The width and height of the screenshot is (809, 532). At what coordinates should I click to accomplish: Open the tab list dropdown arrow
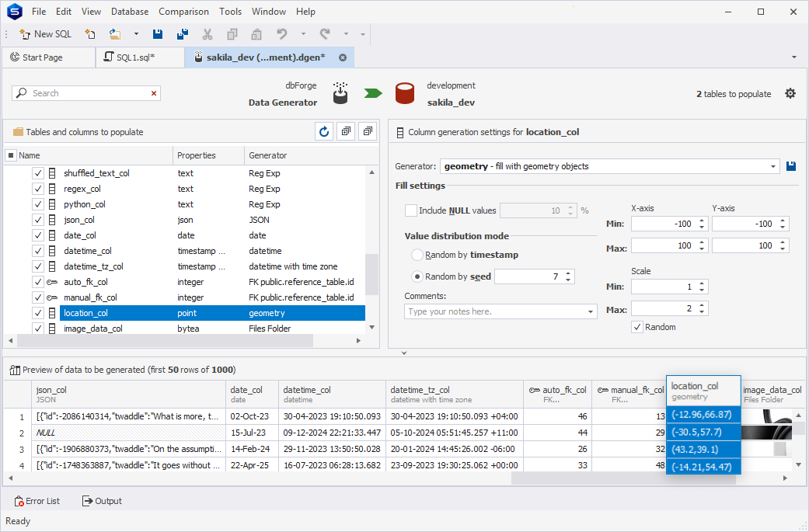tap(793, 57)
